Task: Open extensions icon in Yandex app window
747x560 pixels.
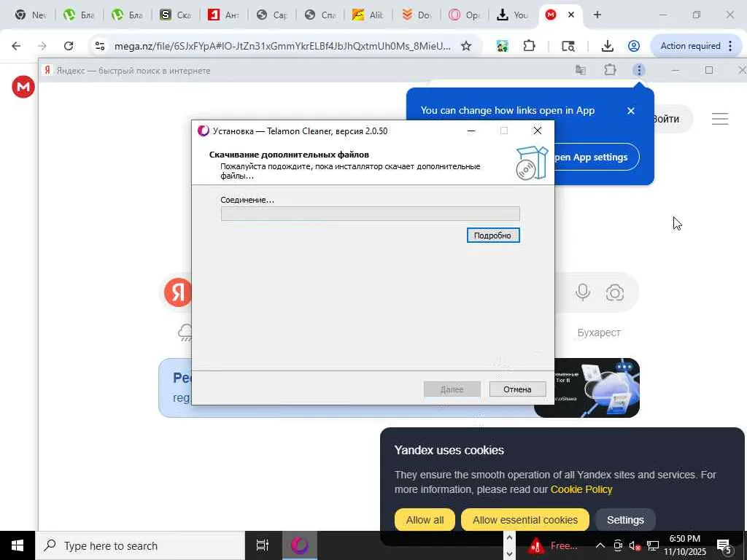Action: 610,71
